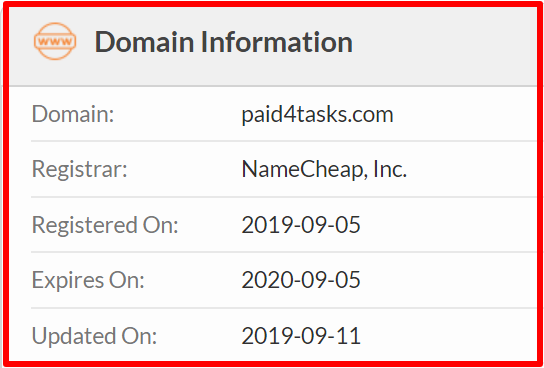Select the 2019-09-11 updated date
Viewport: 544px width, 368px height.
pos(301,336)
